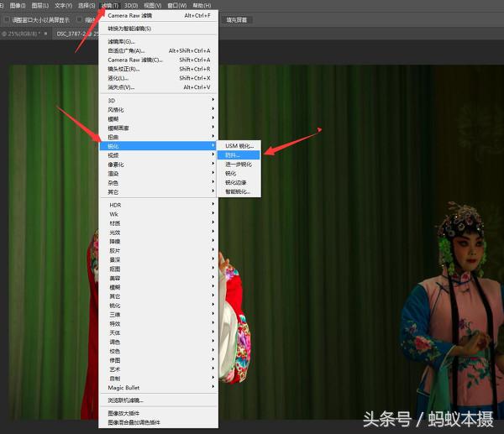Expand the Magic Bullet submenu

159,388
